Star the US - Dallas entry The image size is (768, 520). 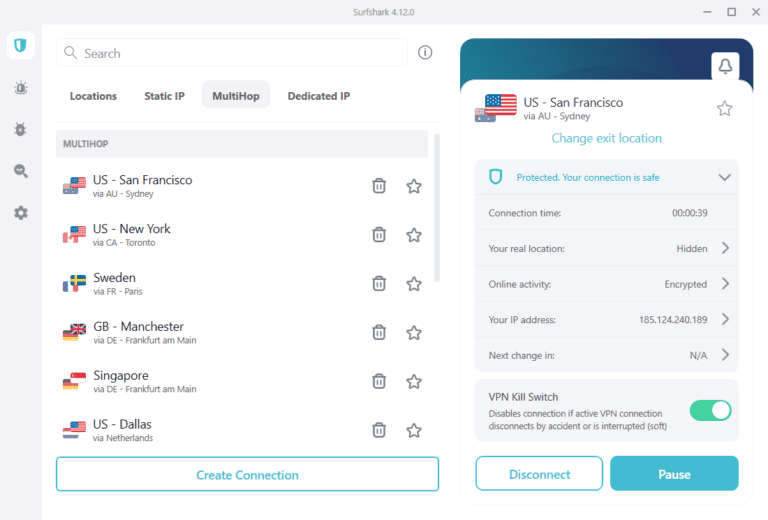414,430
